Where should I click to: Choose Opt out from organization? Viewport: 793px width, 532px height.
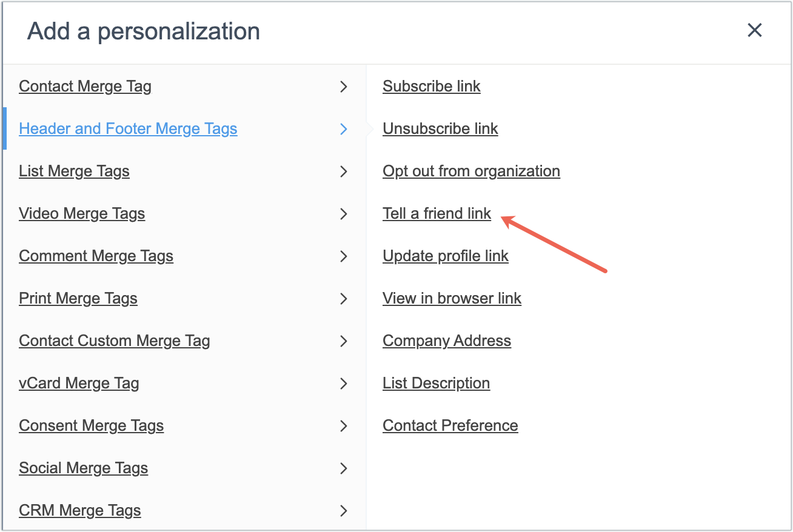click(471, 171)
